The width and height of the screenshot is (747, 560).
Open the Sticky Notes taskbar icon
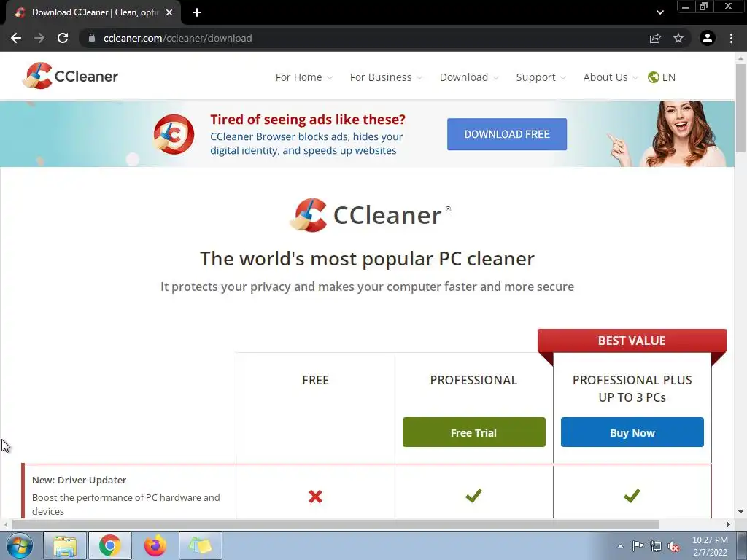click(200, 545)
